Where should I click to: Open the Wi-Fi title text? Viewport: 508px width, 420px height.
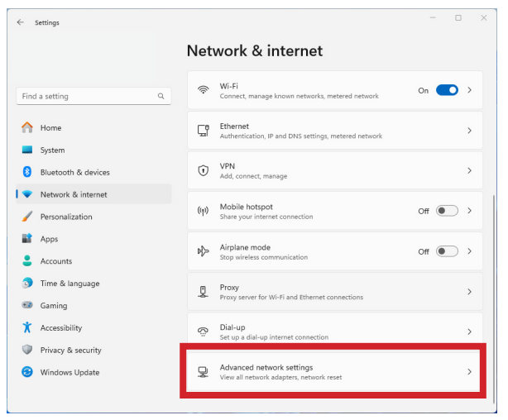pyautogui.click(x=228, y=86)
